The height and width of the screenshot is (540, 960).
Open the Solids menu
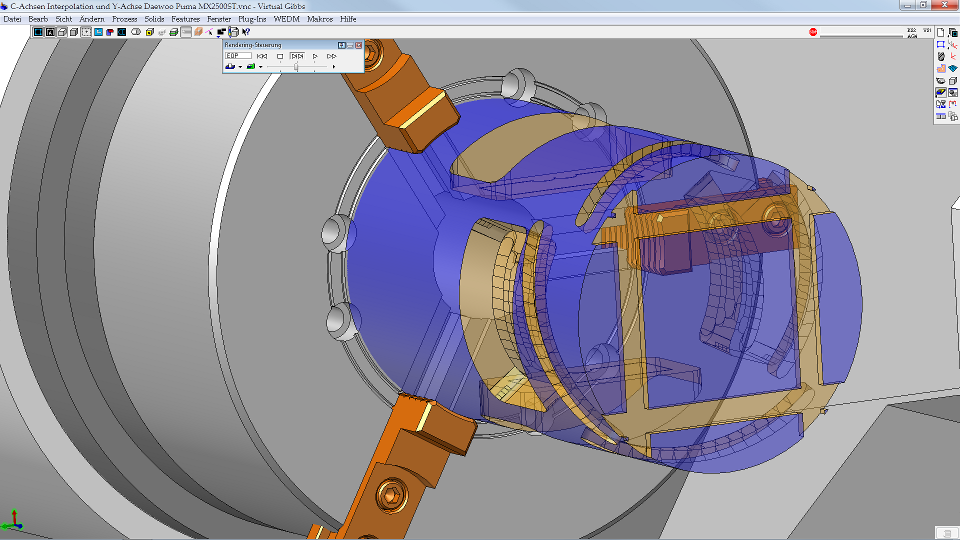pos(154,19)
